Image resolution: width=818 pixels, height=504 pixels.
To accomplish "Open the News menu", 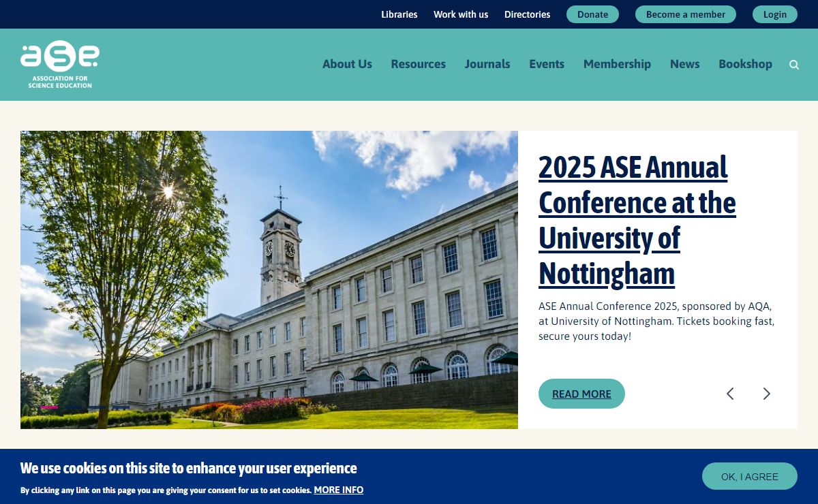I will [x=684, y=64].
